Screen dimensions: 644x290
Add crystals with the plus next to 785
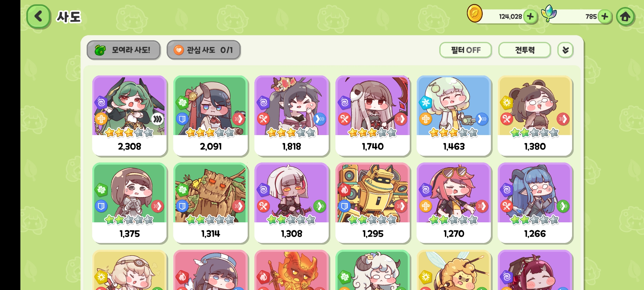pos(605,17)
